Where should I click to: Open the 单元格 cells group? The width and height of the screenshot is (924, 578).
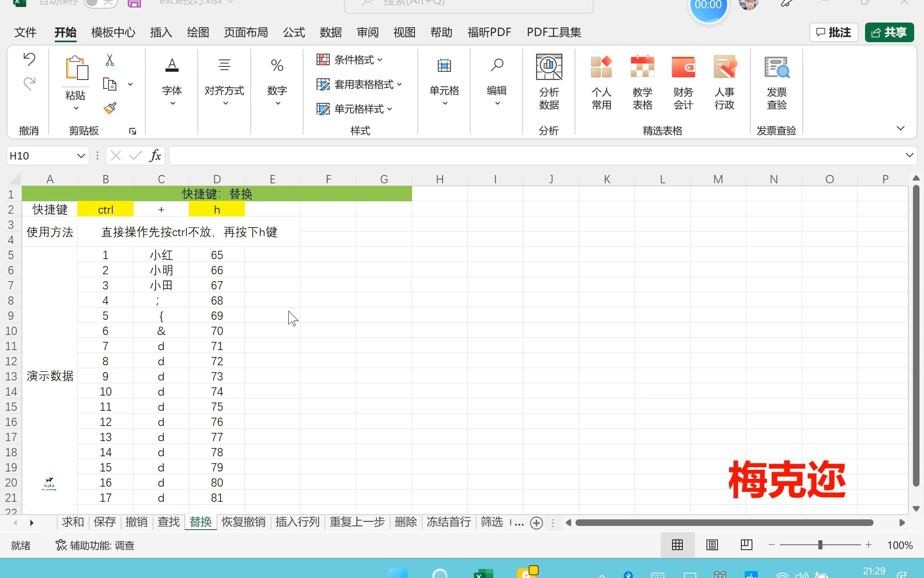(444, 82)
